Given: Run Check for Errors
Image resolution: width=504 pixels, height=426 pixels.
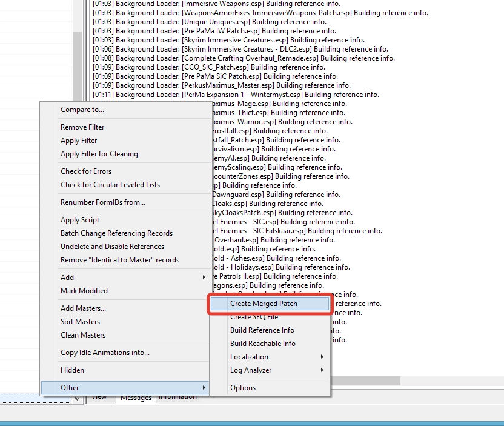Looking at the screenshot, I should click(x=86, y=171).
